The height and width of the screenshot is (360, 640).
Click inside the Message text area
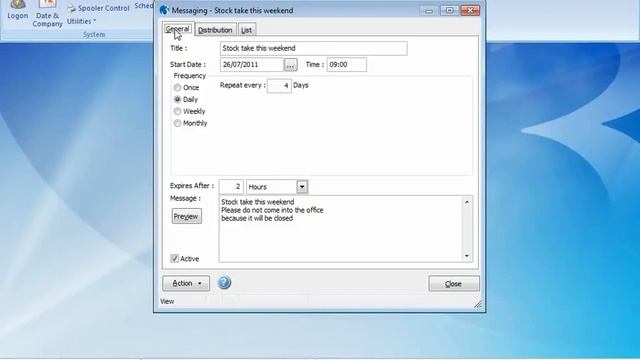point(340,229)
